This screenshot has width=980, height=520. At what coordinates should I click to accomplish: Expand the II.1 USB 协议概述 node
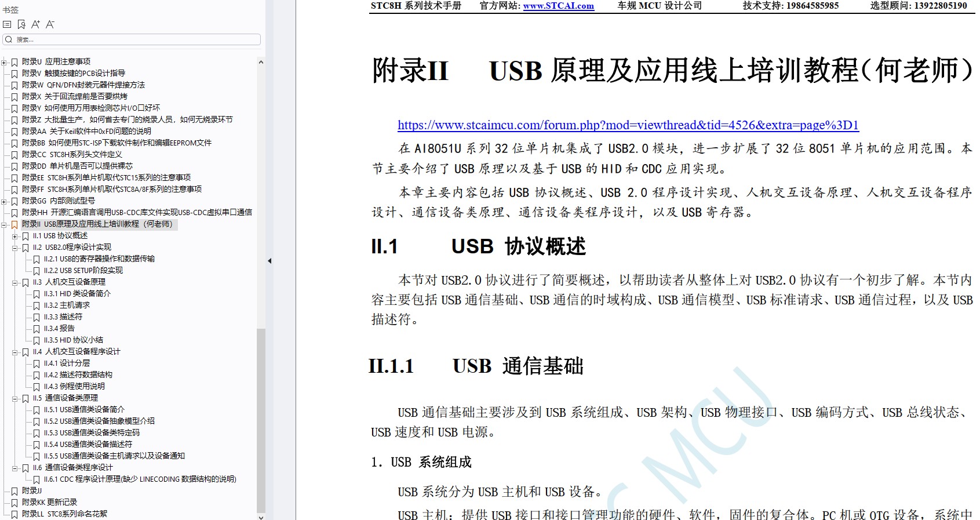tap(15, 236)
